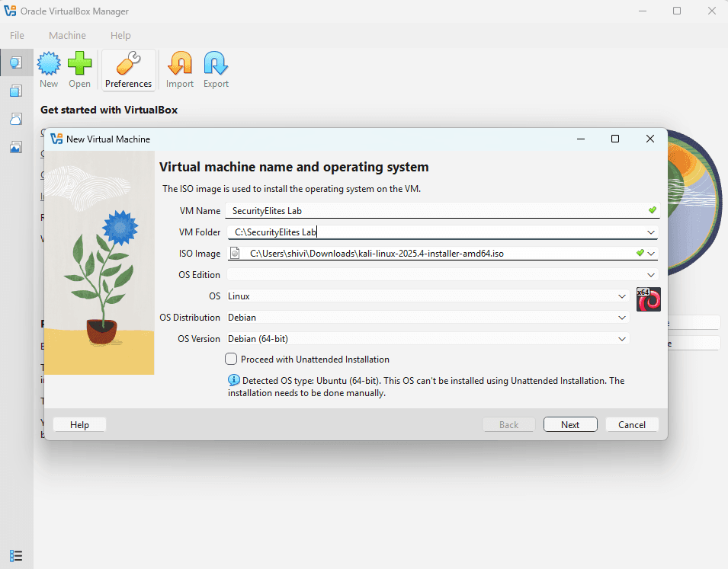Expand the OS Distribution dropdown
Screen dimensions: 728x569
pos(623,318)
